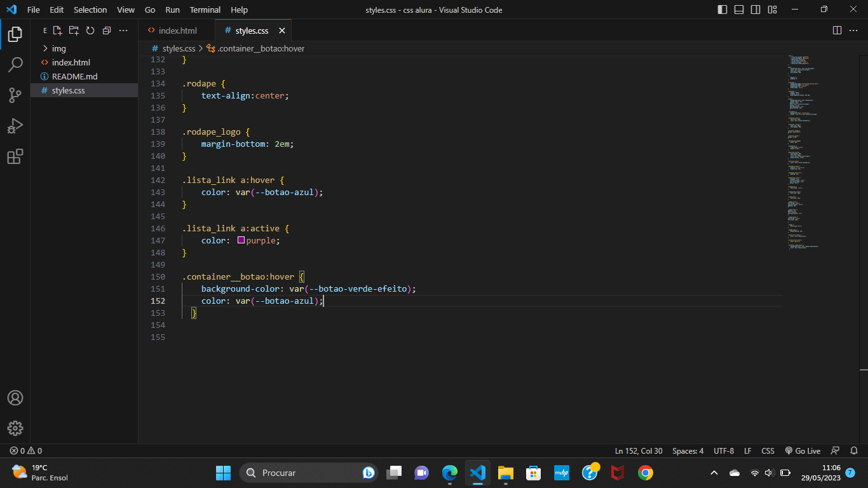
Task: Go to line via Ln 152, Col 30
Action: tap(639, 451)
